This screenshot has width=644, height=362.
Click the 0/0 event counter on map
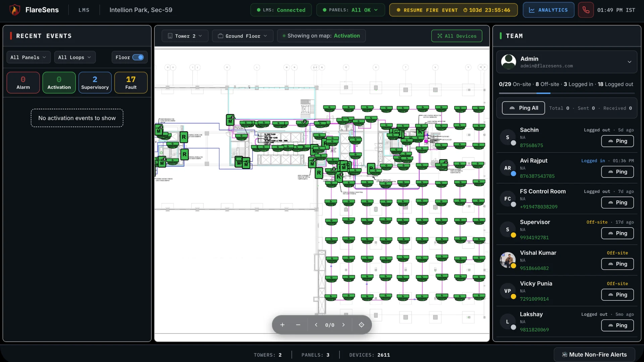[330, 325]
